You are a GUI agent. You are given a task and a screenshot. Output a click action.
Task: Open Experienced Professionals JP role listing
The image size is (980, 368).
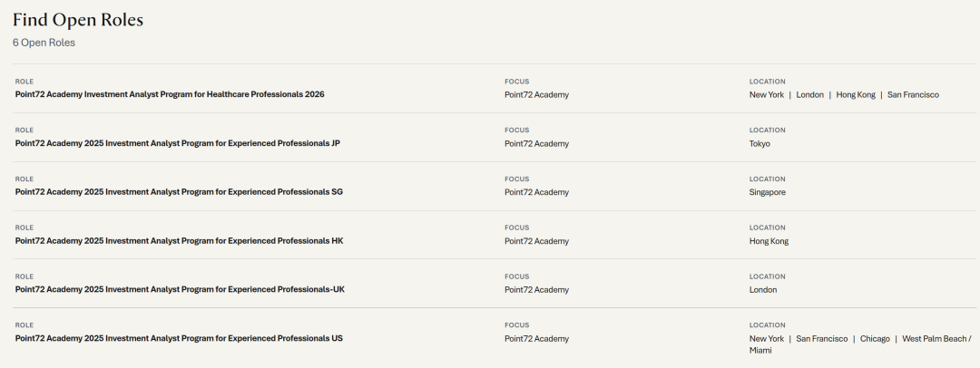coord(178,143)
